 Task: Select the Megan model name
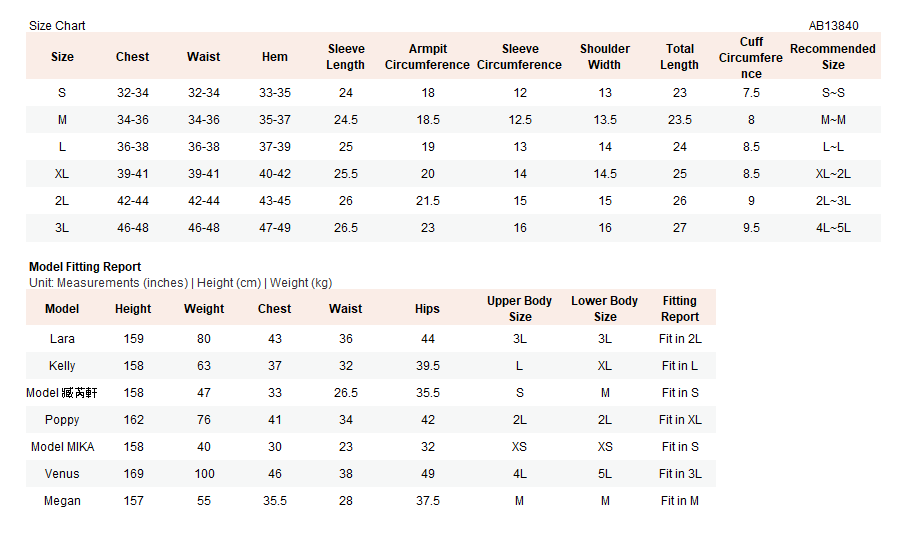(x=62, y=501)
